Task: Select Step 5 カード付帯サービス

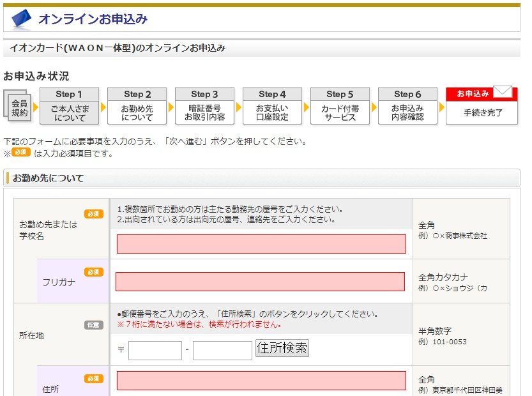Action: tap(340, 106)
